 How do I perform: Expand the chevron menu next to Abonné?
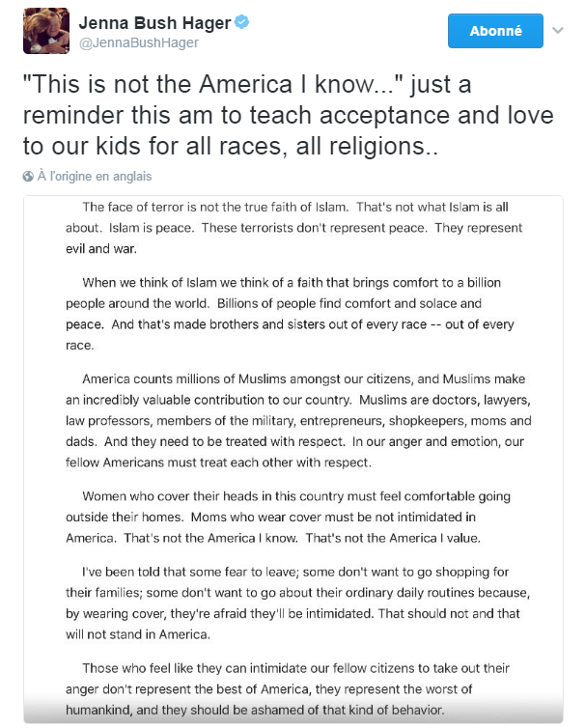pyautogui.click(x=557, y=31)
